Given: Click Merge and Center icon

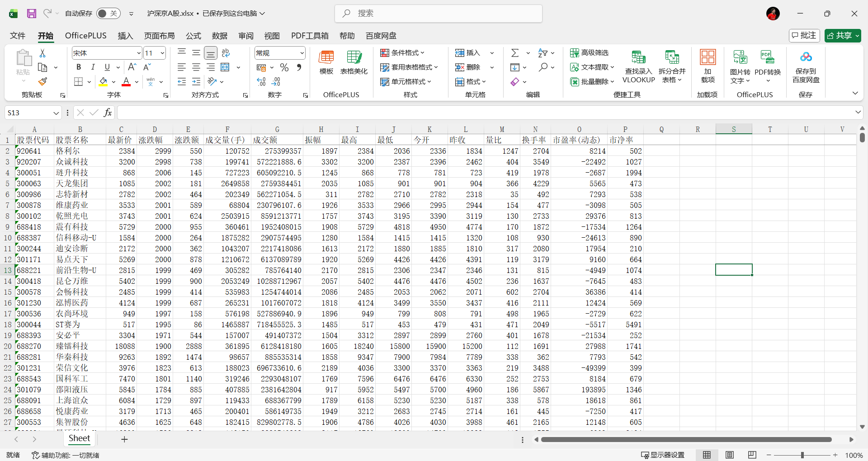Looking at the screenshot, I should click(225, 67).
